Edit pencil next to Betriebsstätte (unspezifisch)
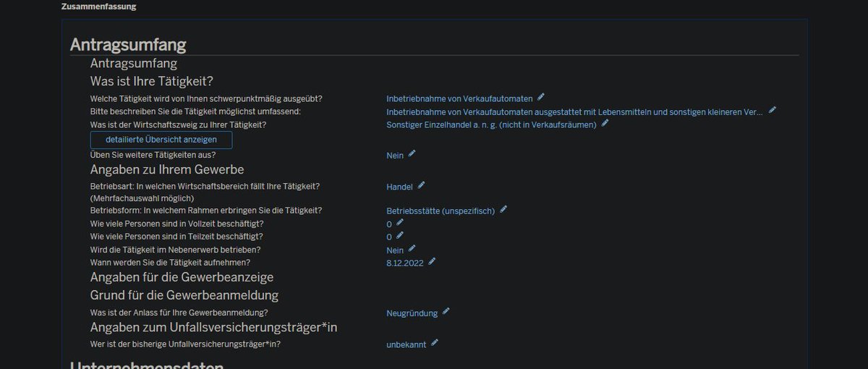The height and width of the screenshot is (369, 868). (x=503, y=209)
